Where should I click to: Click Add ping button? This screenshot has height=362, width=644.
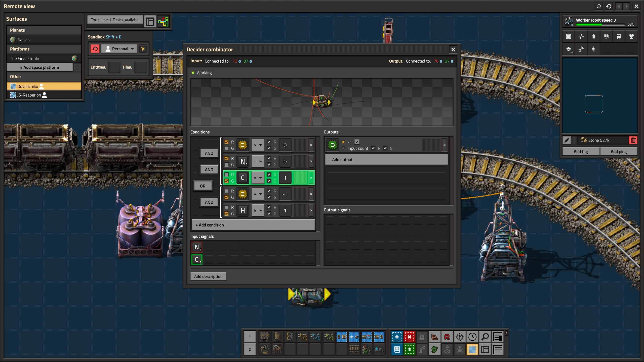[x=619, y=152]
